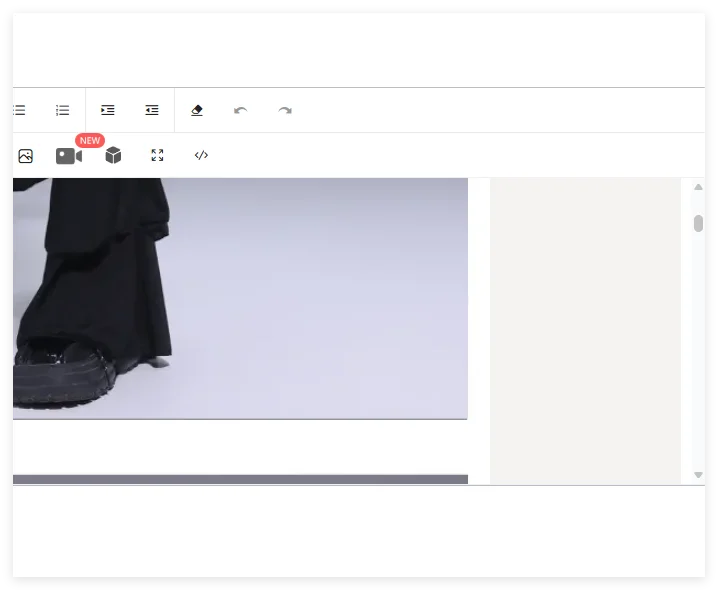Viewport: 718px width, 590px height.
Task: Clear formatting with the eraser icon
Action: (x=197, y=110)
